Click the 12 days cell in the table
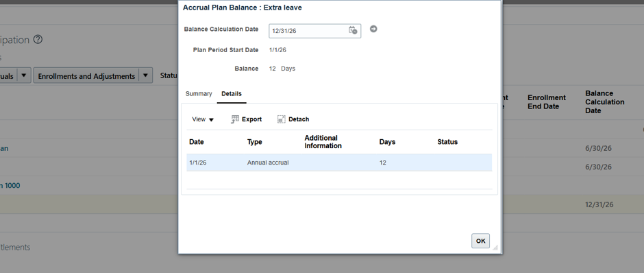644x273 pixels. pos(383,163)
